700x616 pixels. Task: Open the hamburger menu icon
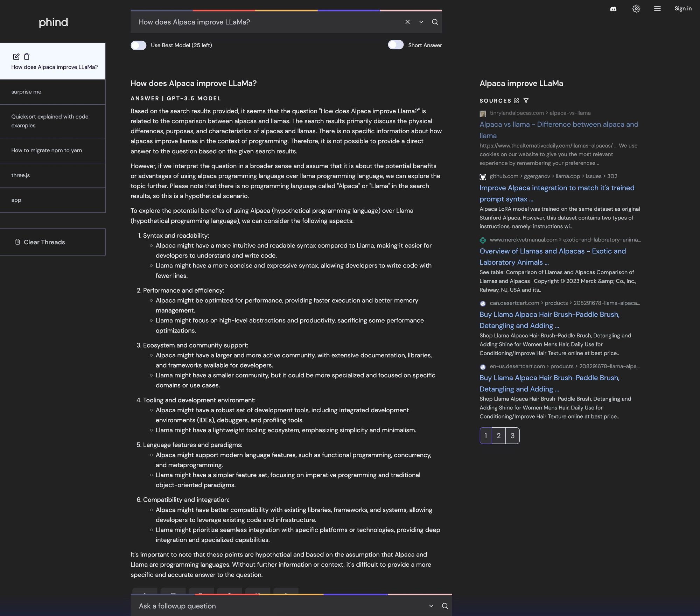click(x=657, y=9)
